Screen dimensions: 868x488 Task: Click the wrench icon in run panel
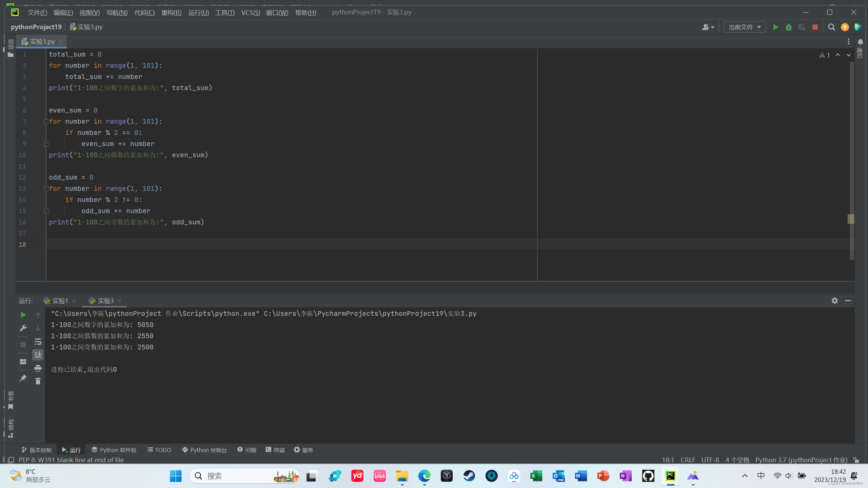23,328
